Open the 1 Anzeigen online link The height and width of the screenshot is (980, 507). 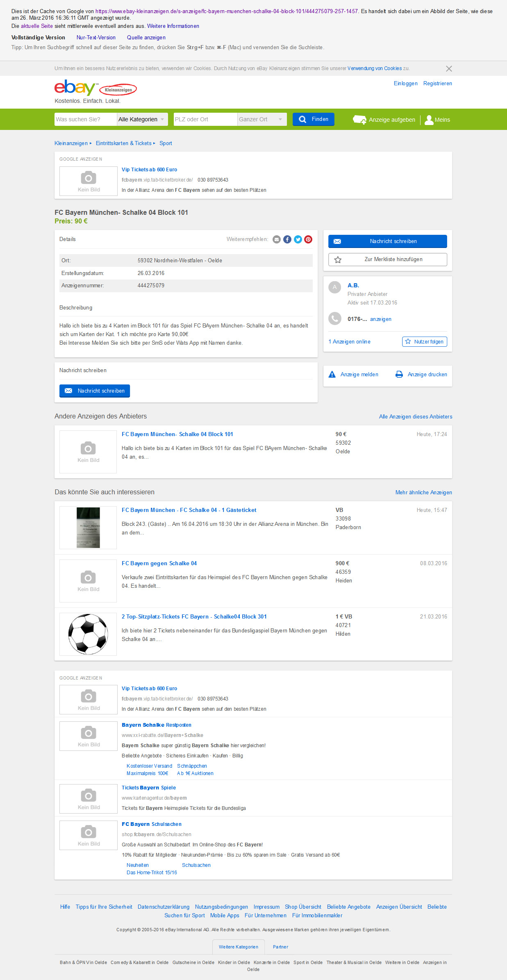coord(349,341)
